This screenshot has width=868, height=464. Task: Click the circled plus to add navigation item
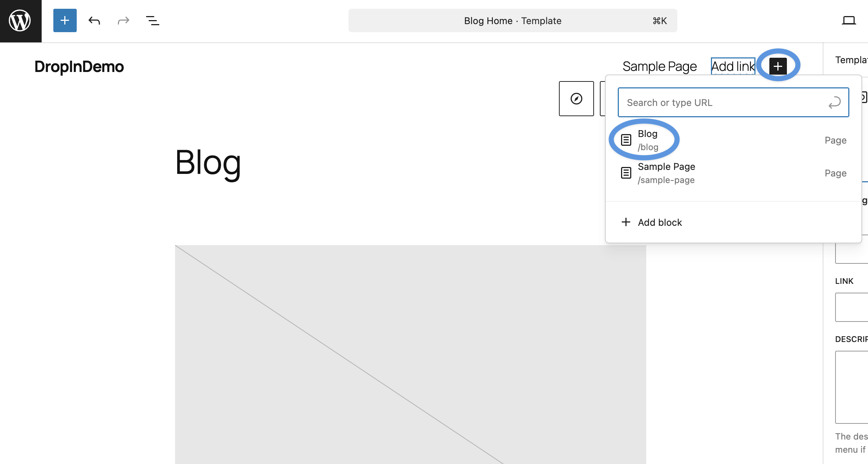778,66
